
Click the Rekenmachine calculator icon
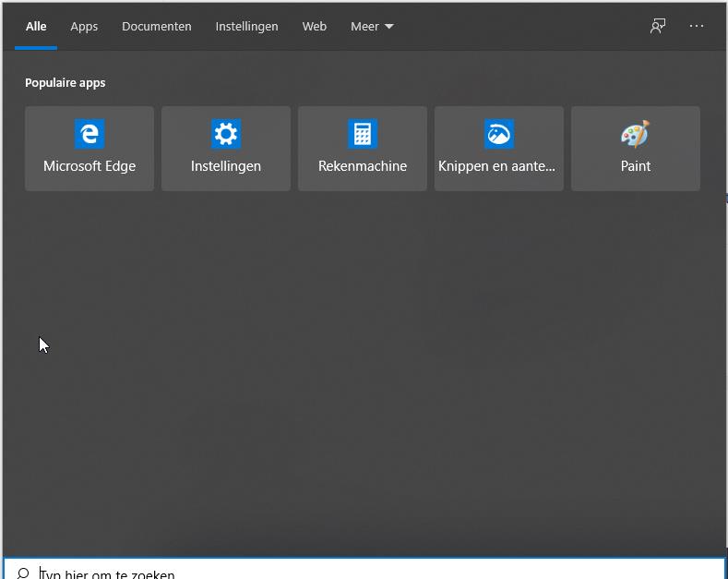tap(363, 134)
